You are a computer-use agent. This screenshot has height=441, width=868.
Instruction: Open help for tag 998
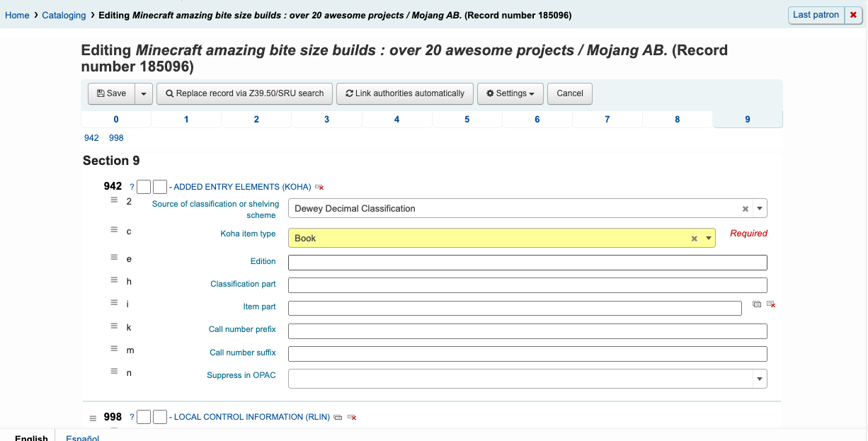click(132, 417)
